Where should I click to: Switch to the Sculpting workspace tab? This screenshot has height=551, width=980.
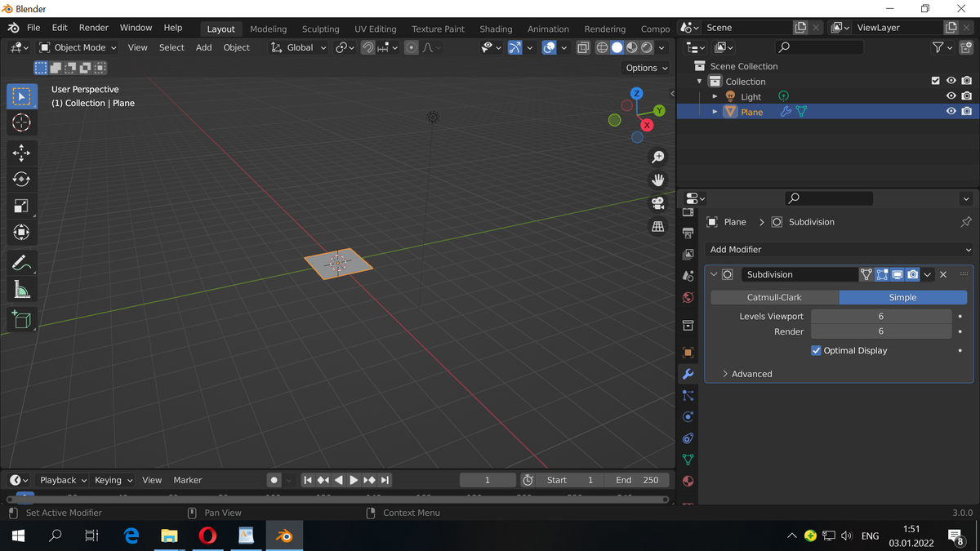click(320, 29)
